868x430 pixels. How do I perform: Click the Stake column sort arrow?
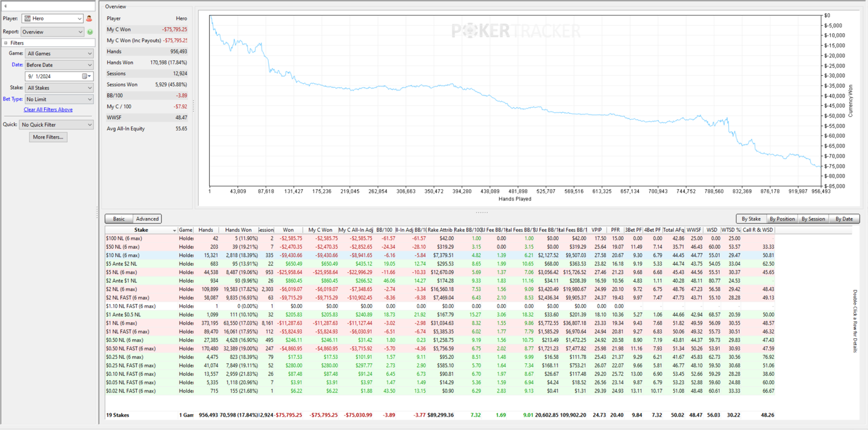point(175,230)
